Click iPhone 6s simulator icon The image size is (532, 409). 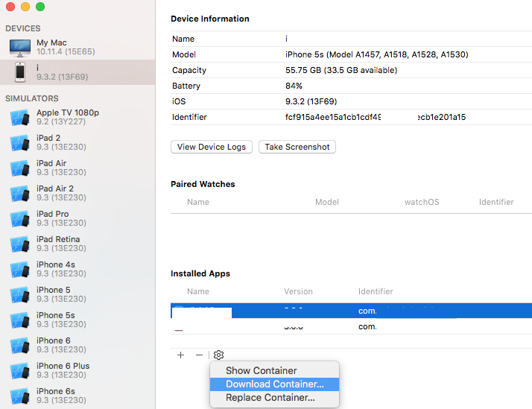click(19, 396)
